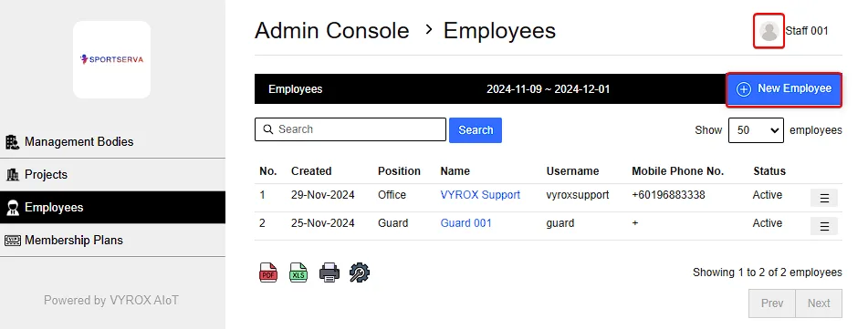Sort by the Created column header
Image resolution: width=868 pixels, height=329 pixels.
click(311, 170)
